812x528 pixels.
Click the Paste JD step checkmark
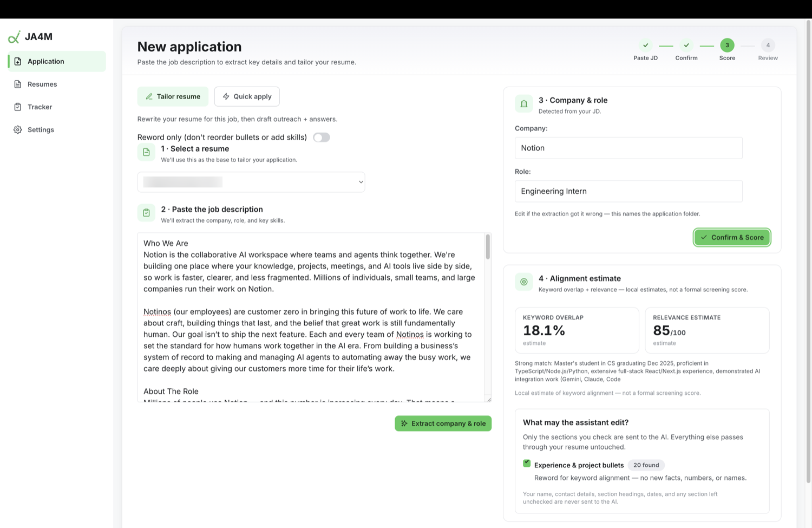point(645,45)
